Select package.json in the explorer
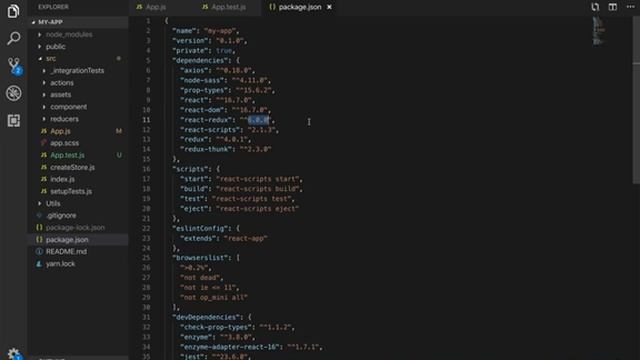This screenshot has width=640, height=360. tap(78, 240)
